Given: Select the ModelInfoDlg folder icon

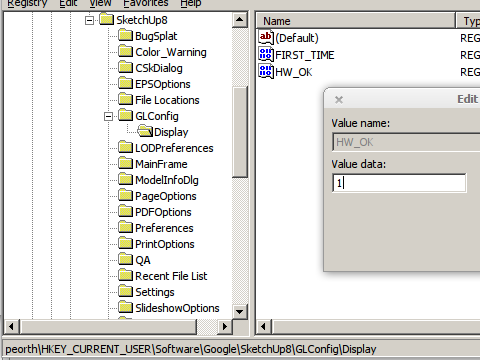Looking at the screenshot, I should (126, 179).
